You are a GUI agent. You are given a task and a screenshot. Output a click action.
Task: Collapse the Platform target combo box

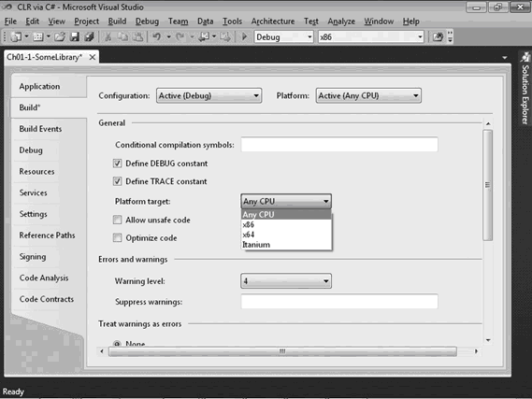[286, 201]
